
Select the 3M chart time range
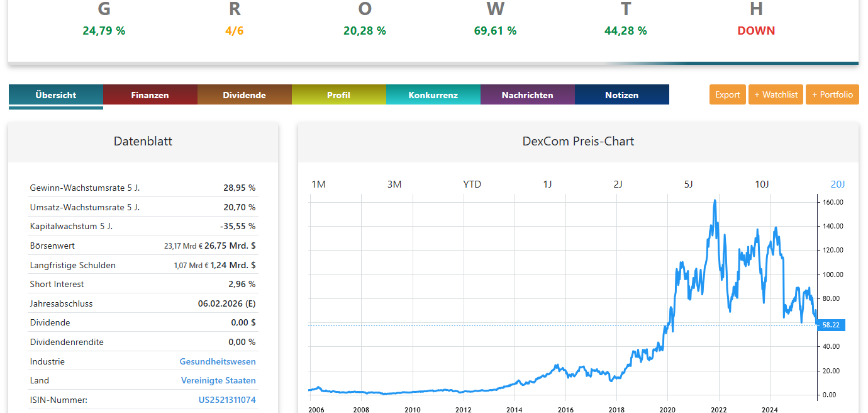click(394, 184)
